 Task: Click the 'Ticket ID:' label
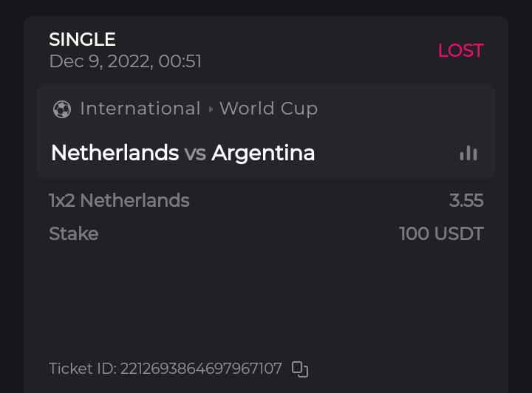point(82,369)
